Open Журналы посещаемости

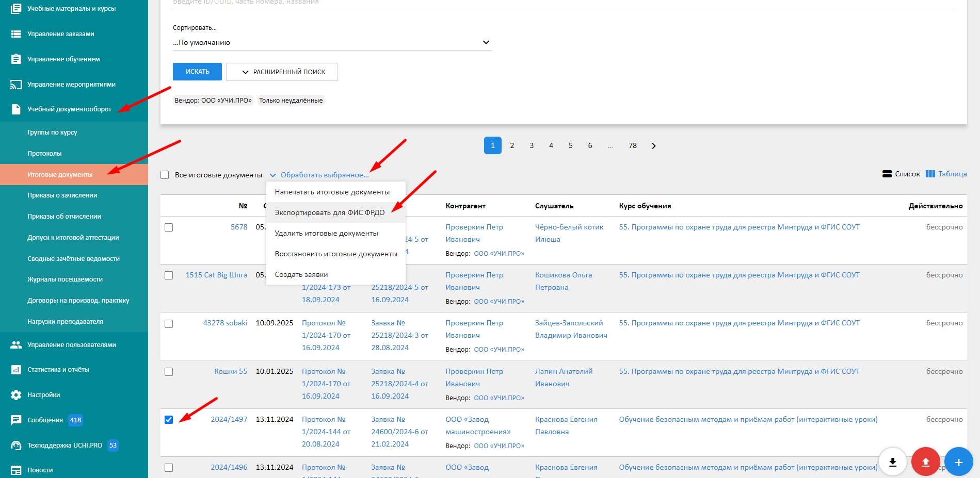(x=74, y=279)
